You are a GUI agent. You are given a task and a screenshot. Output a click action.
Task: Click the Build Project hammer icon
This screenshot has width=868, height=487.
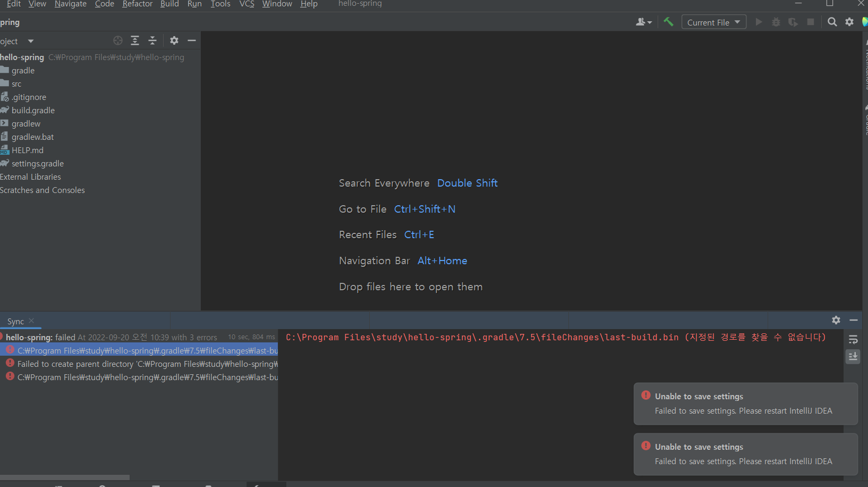click(x=668, y=22)
